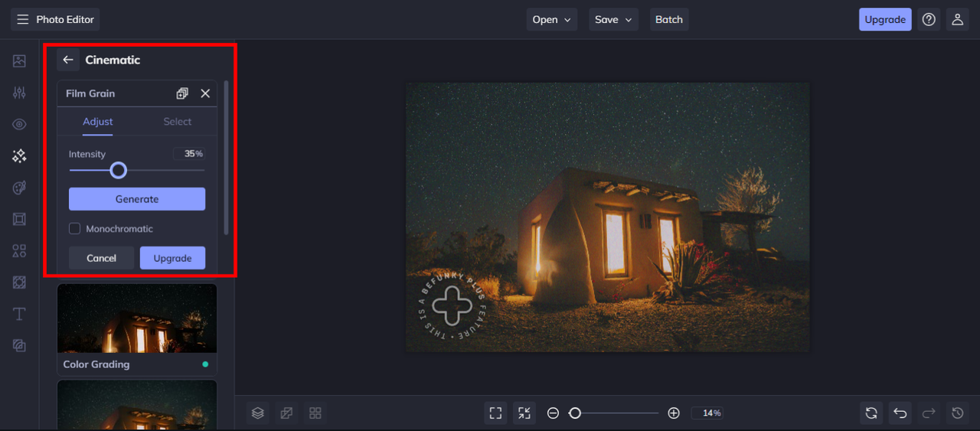Image resolution: width=980 pixels, height=431 pixels.
Task: Open the help question mark icon
Action: pyautogui.click(x=929, y=20)
